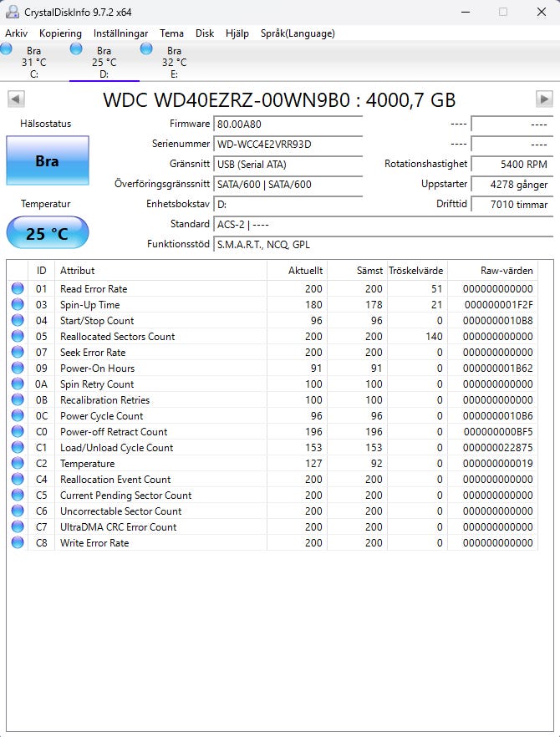Select the E: drive status orb
Viewport: 560px width, 737px height.
(147, 50)
